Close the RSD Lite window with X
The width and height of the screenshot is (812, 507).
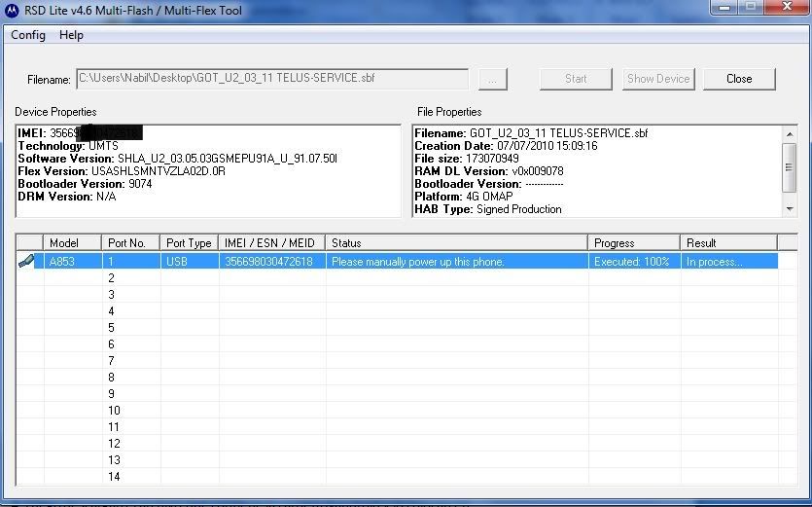[787, 7]
